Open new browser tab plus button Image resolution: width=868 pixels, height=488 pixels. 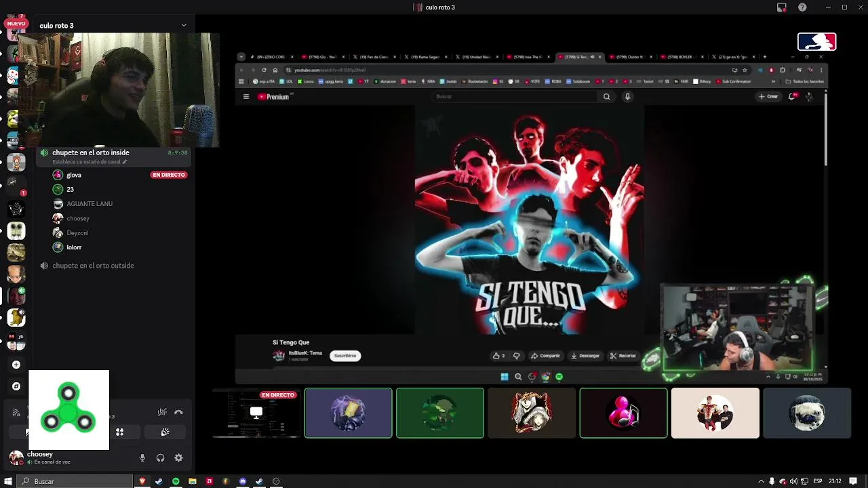click(764, 57)
